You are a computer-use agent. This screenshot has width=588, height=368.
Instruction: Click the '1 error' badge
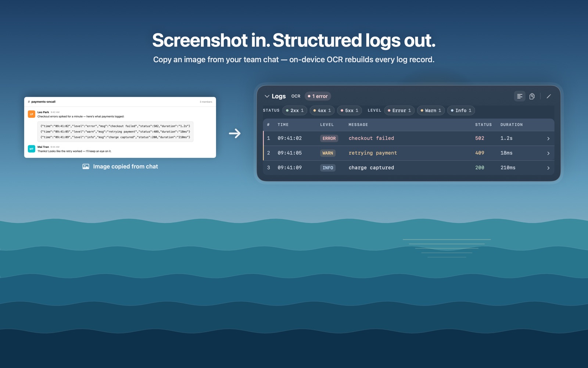click(318, 96)
